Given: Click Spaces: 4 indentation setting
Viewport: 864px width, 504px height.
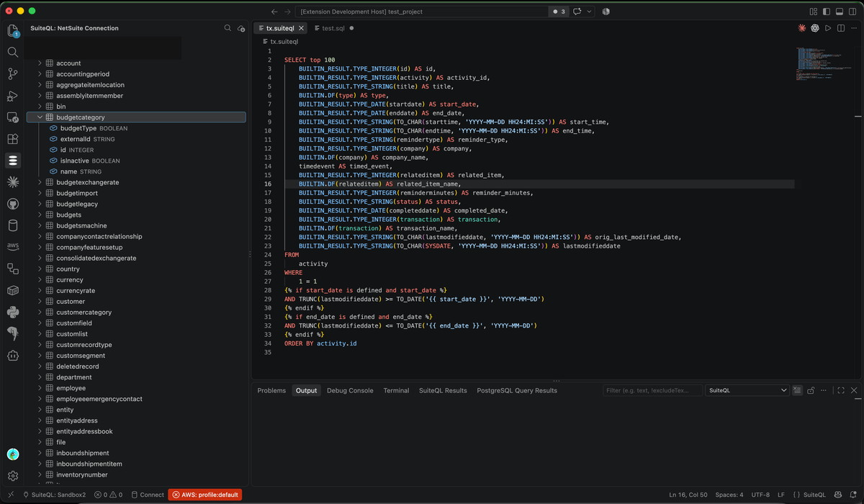Looking at the screenshot, I should point(729,495).
